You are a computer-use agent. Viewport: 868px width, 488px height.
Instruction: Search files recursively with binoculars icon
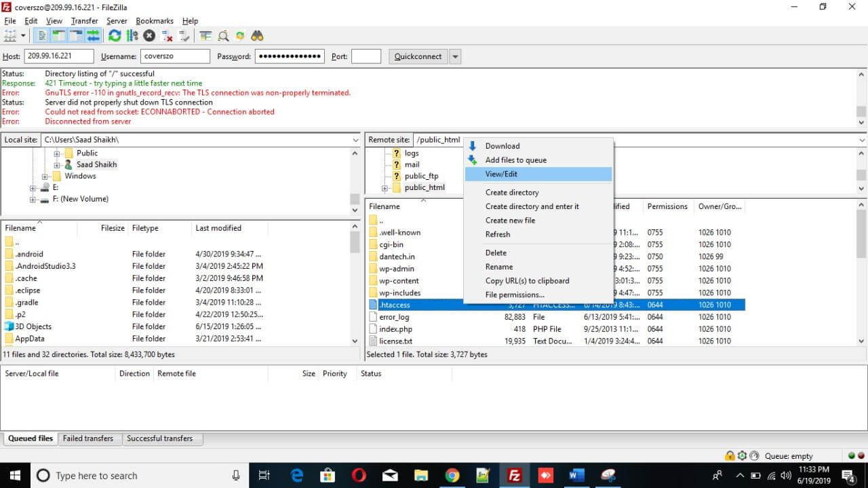click(x=257, y=35)
